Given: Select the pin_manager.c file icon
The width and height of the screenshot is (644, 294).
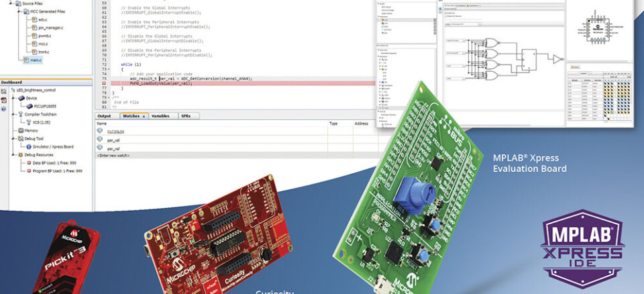Looking at the screenshot, I should pyautogui.click(x=35, y=28).
